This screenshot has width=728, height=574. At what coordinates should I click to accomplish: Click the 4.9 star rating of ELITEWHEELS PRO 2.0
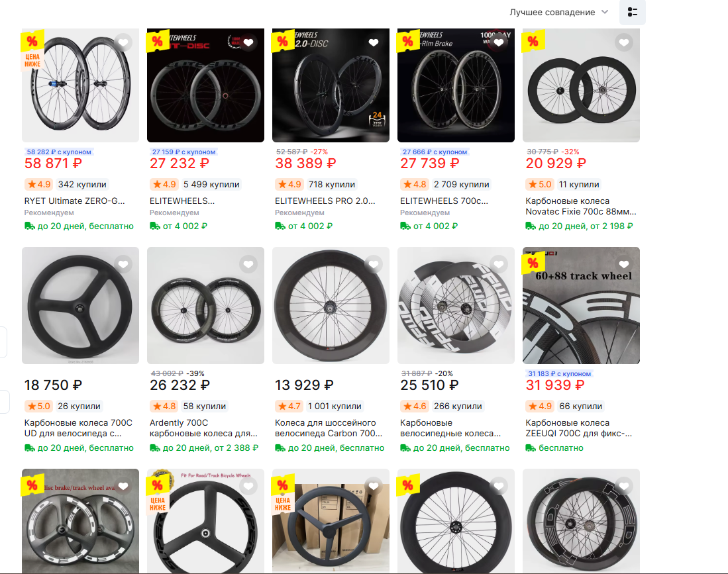coord(289,184)
